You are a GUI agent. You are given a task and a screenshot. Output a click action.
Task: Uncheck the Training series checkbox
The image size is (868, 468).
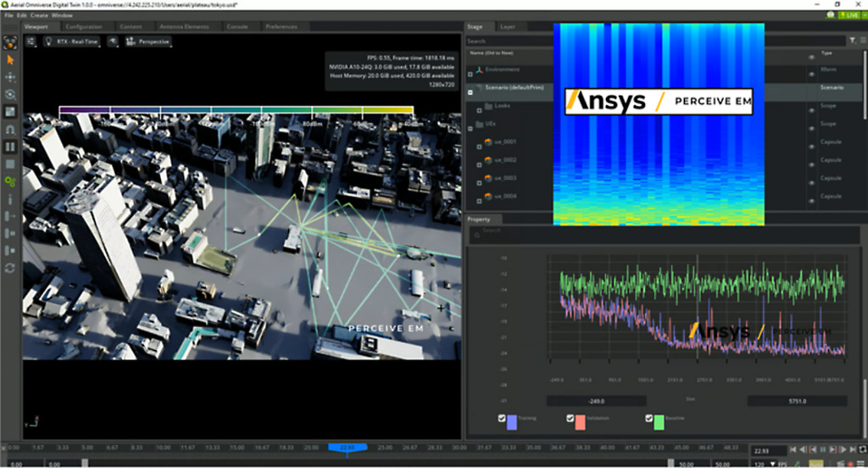[502, 418]
